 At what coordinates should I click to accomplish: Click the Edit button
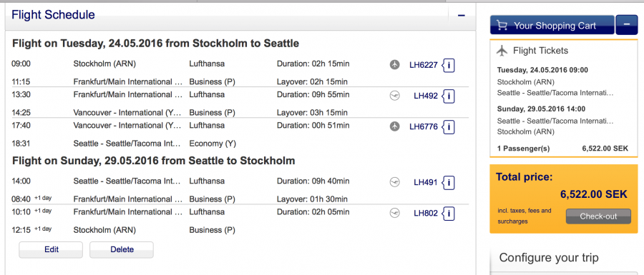pos(51,249)
